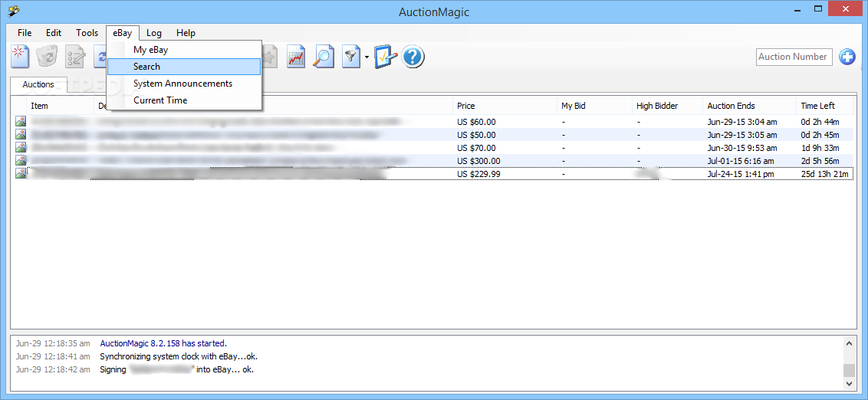This screenshot has width=868, height=400.
Task: Maximize the AuctionMagic window
Action: click(817, 9)
